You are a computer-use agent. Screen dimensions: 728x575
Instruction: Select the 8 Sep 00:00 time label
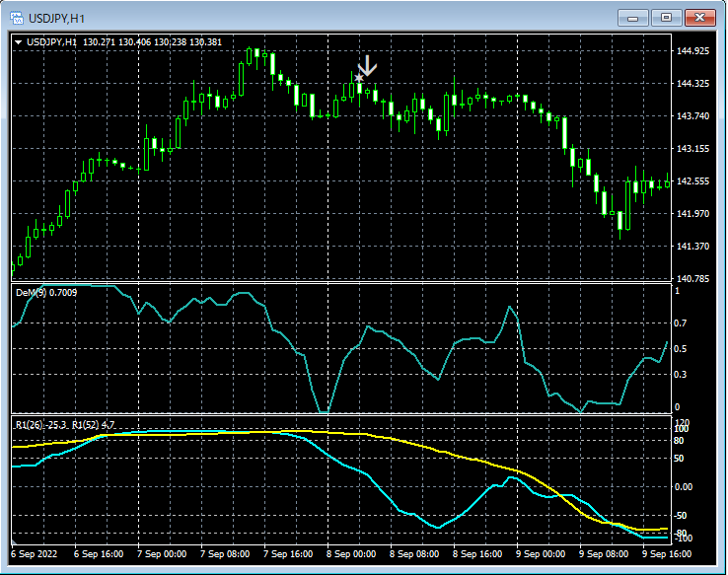click(351, 554)
